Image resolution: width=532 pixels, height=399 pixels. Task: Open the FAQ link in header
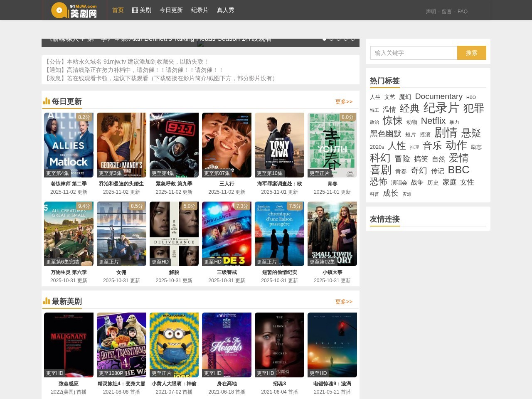point(462,12)
